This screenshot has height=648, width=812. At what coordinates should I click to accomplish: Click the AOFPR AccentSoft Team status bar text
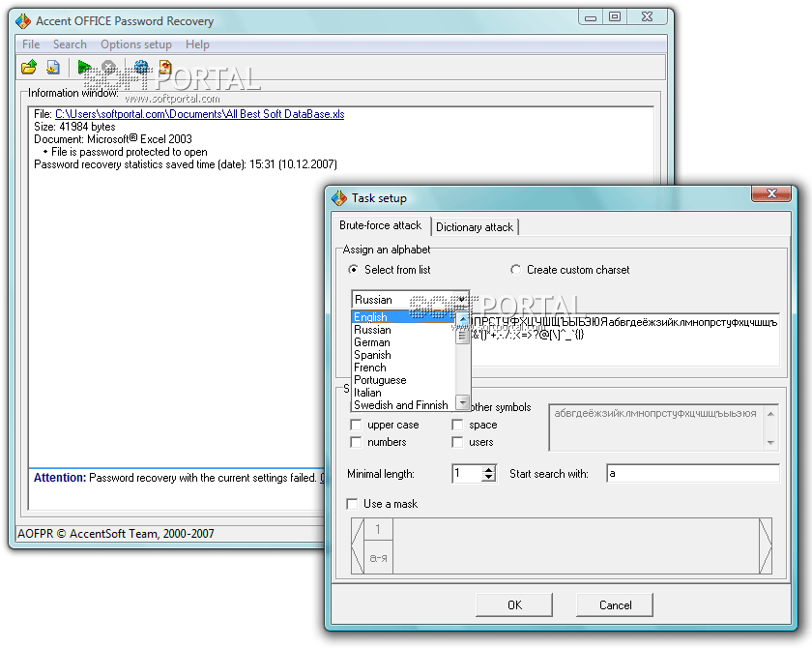click(115, 534)
